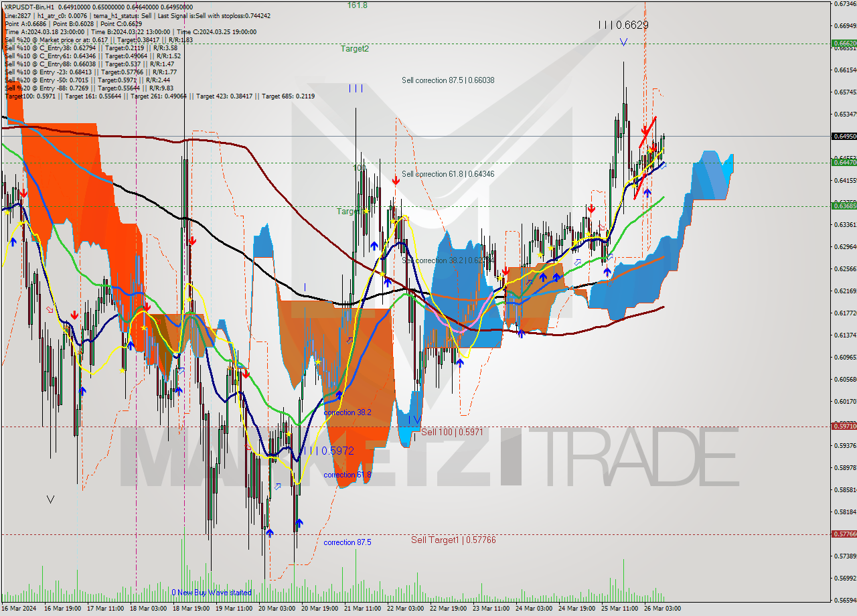This screenshot has width=857, height=616.
Task: Click the 'Sell correction 87.5 | 0.66038' label
Action: pyautogui.click(x=448, y=80)
